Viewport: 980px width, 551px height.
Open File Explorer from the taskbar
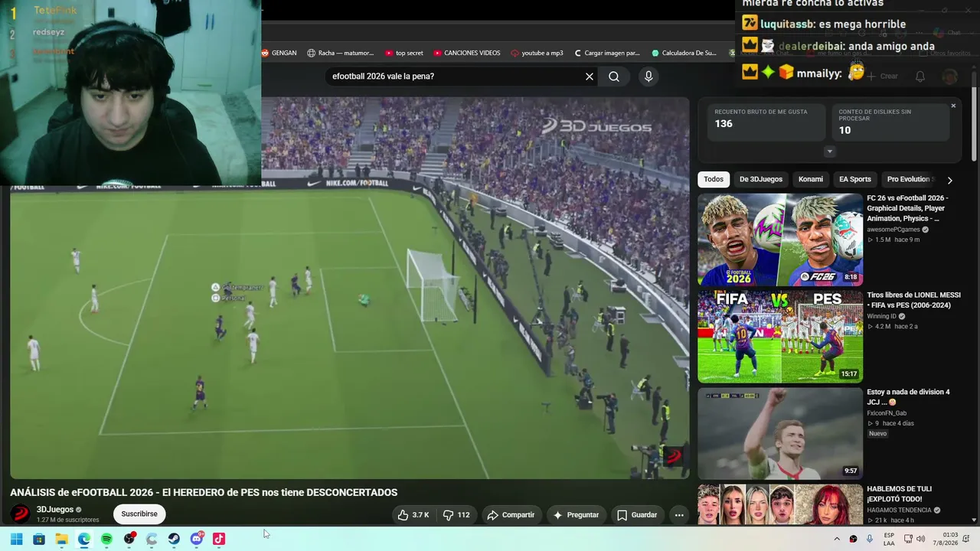[61, 539]
